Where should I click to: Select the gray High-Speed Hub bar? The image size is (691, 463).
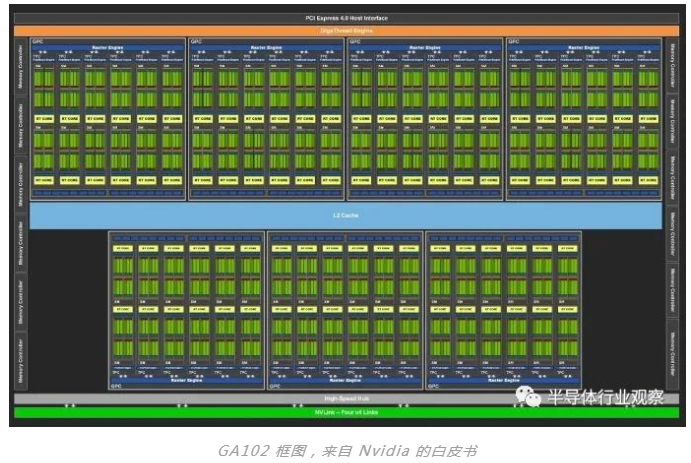[x=345, y=398]
